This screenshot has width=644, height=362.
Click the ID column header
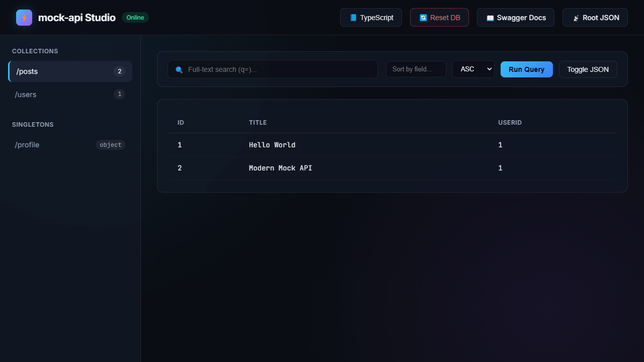181,123
